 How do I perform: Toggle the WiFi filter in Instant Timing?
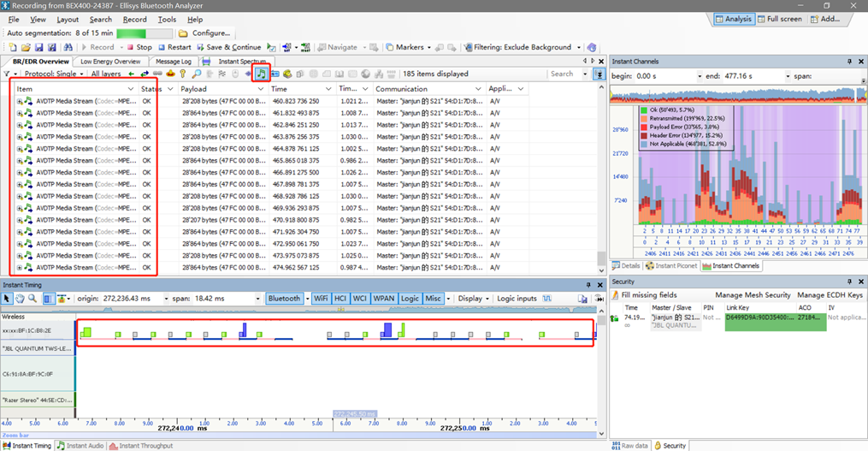click(321, 299)
